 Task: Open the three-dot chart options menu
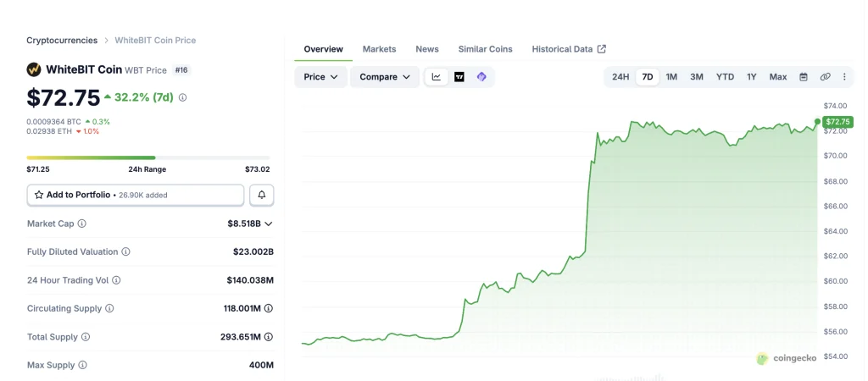click(844, 77)
